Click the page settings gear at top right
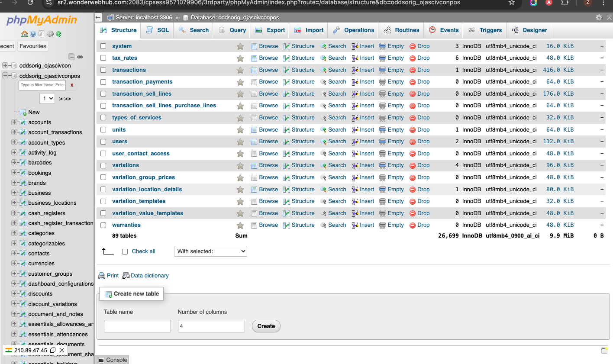 (x=599, y=18)
